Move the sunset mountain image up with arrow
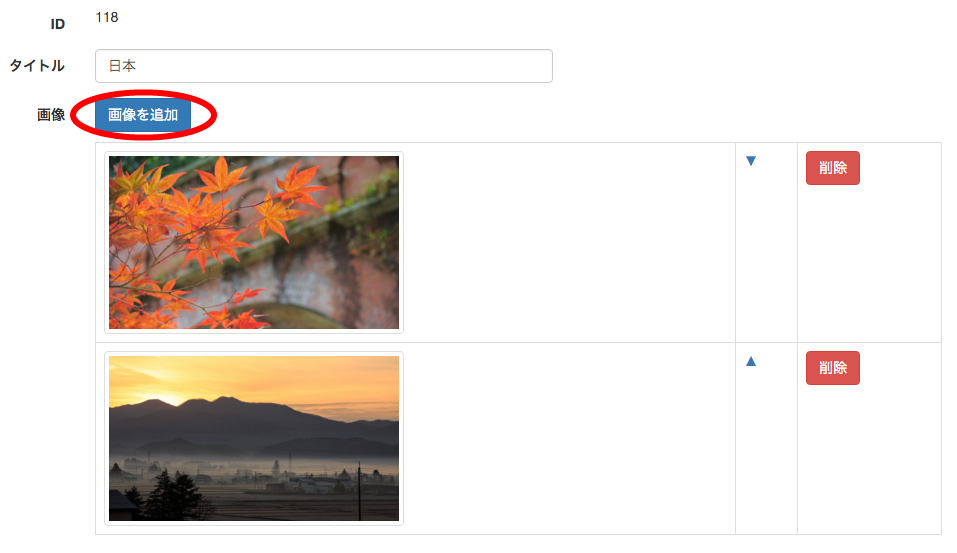957x553 pixels. click(751, 361)
